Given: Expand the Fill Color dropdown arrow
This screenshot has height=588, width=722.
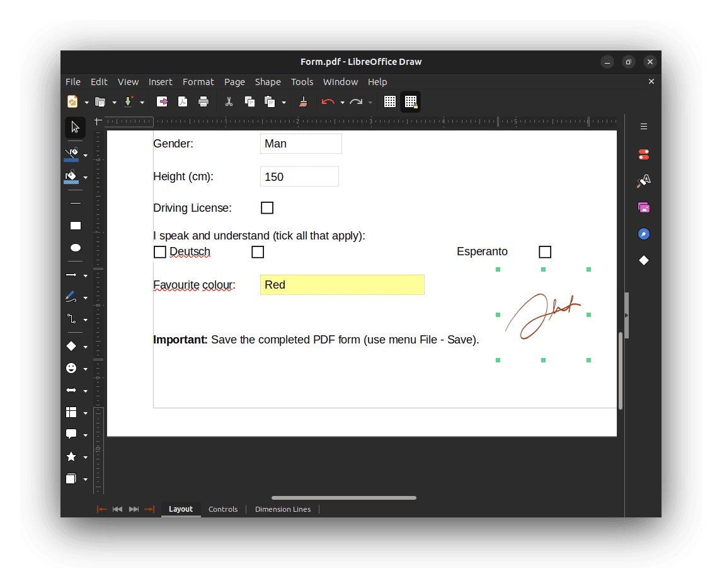Looking at the screenshot, I should click(x=85, y=178).
